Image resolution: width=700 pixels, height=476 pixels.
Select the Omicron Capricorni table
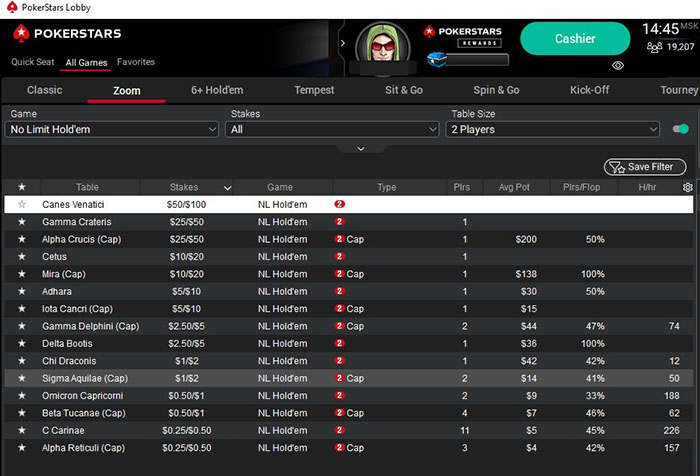tap(349, 396)
